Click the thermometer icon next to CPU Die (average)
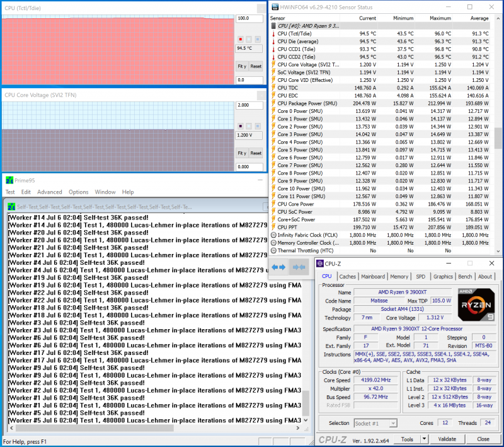The height and width of the screenshot is (447, 504). [x=273, y=42]
